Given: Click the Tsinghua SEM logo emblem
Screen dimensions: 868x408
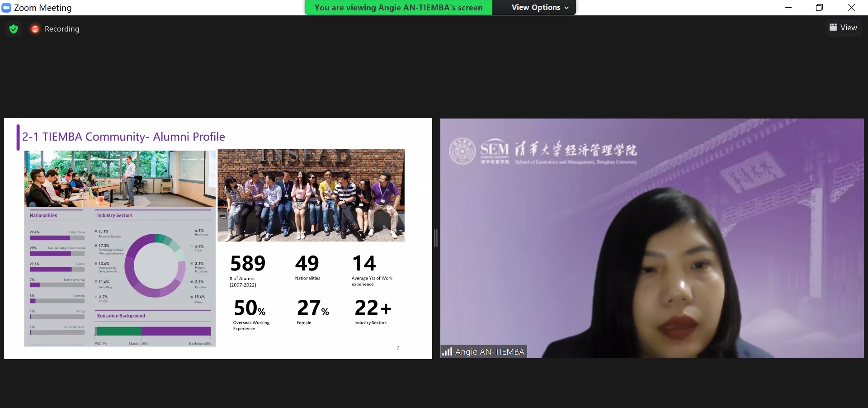Looking at the screenshot, I should pos(462,151).
